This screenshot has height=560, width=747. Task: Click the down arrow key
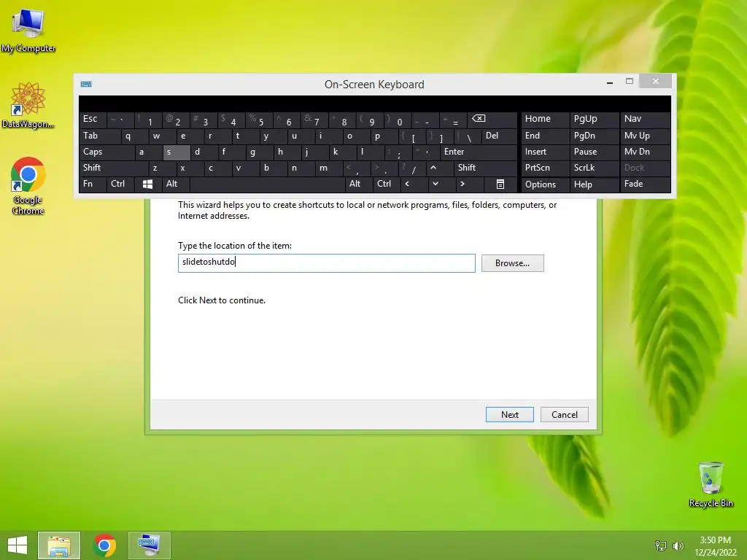click(x=441, y=184)
